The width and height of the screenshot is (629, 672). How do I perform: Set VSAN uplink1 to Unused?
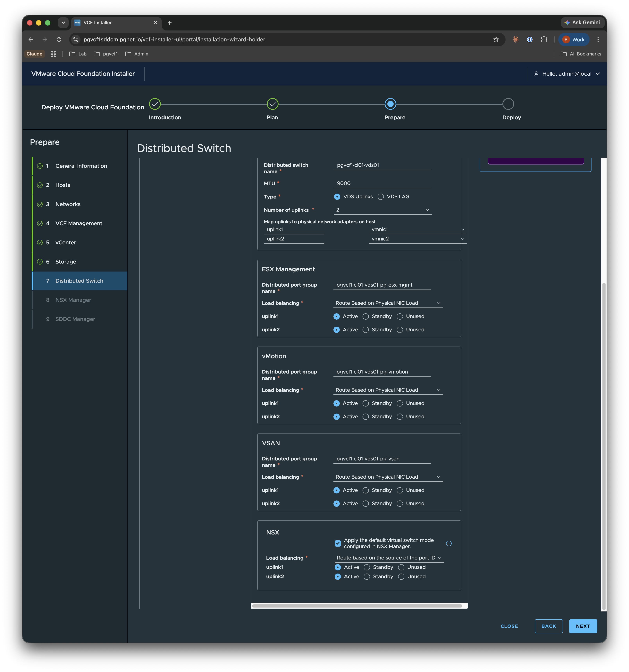[x=400, y=490]
